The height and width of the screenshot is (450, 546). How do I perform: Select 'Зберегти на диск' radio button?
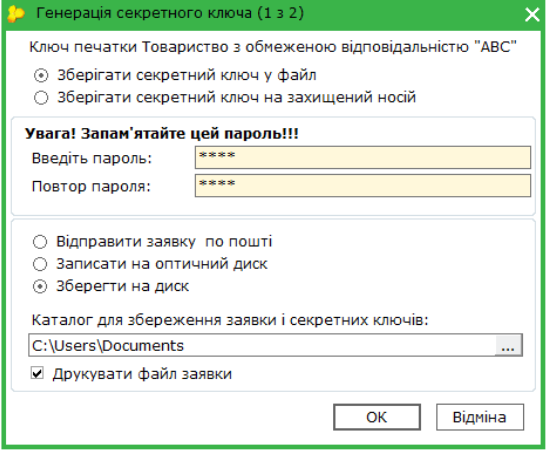click(40, 286)
